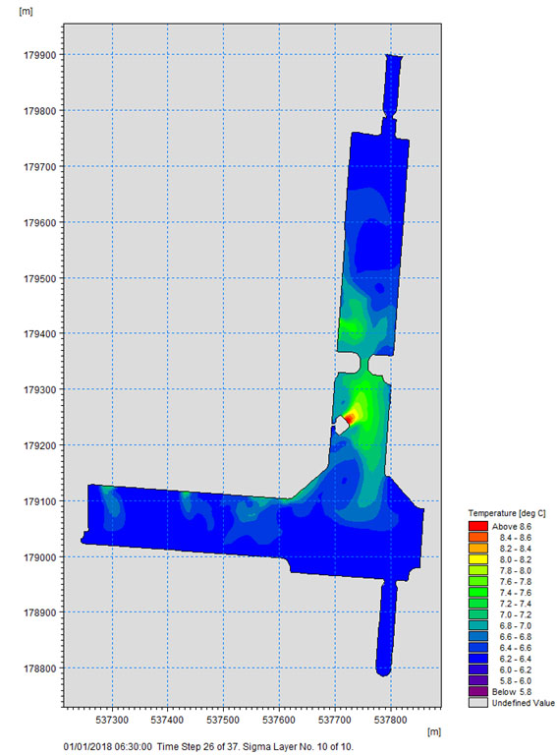This screenshot has width=557, height=756.
Task: Click the 179900 y-axis label
Action: tap(40, 55)
